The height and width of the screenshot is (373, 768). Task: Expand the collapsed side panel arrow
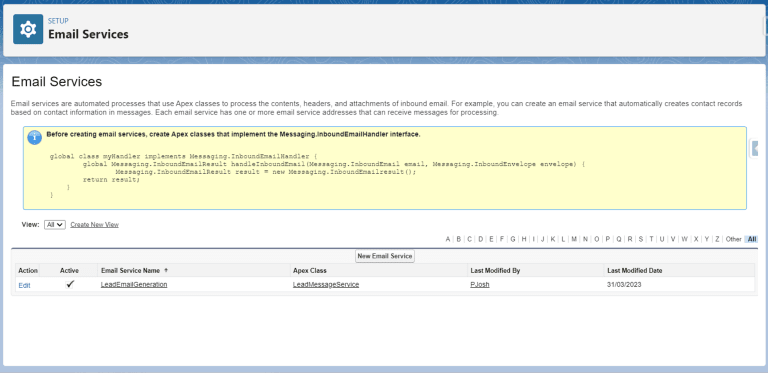pyautogui.click(x=755, y=149)
